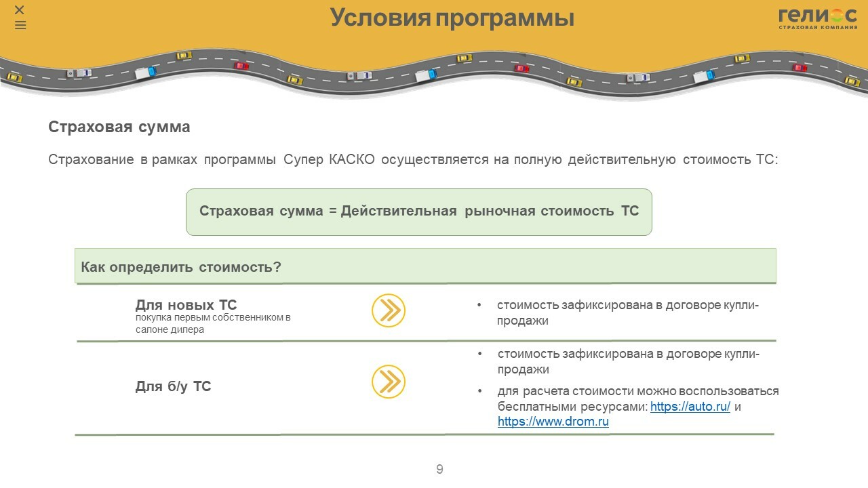Viewport: 868px width, 488px height.
Task: Click бесплатными ресурсами bullet text
Action: [638, 407]
